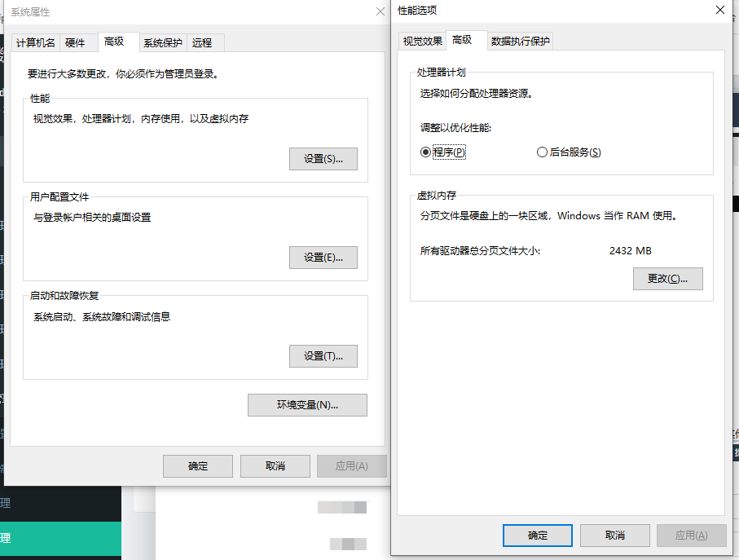The image size is (739, 560).
Task: Click 应用(A) in 性能选项 window
Action: click(692, 536)
